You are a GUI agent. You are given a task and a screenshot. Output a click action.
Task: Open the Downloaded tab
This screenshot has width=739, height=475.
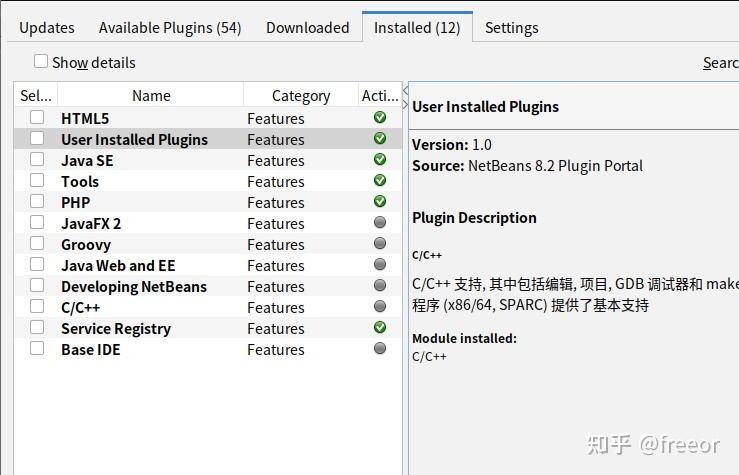(x=307, y=28)
